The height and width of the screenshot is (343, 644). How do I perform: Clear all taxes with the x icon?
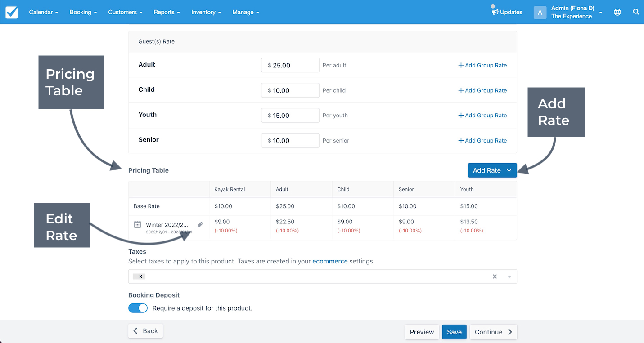click(495, 276)
